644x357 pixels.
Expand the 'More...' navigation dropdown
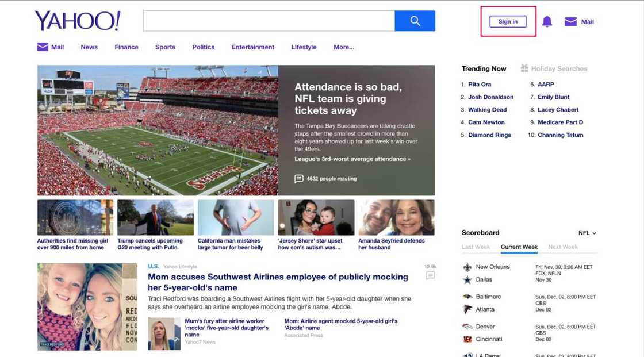point(344,47)
